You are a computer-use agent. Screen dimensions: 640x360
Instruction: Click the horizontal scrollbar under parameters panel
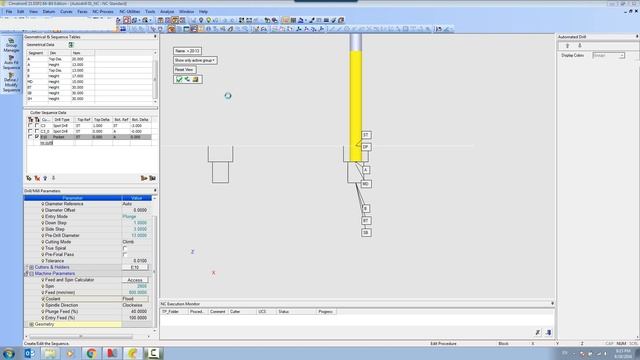click(81, 337)
